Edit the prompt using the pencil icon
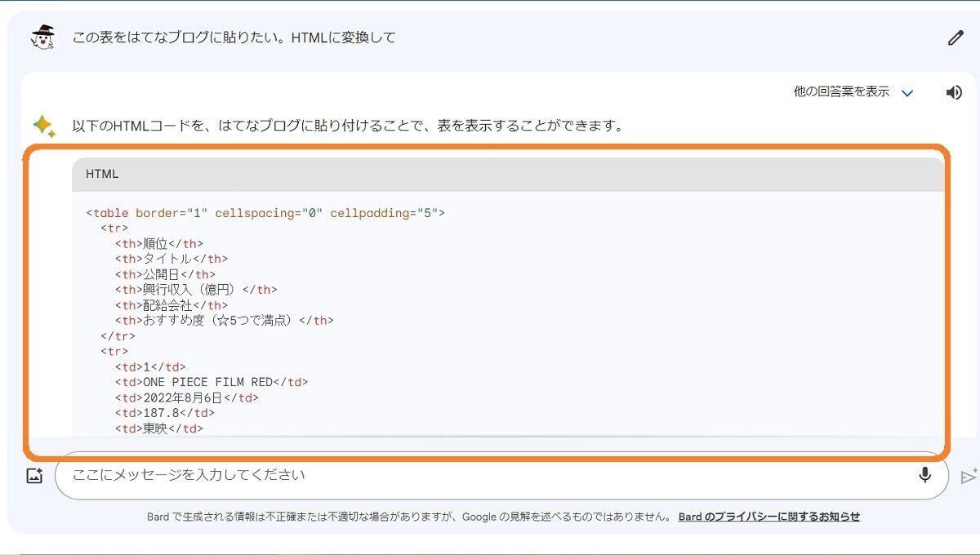This screenshot has width=980, height=555. coord(954,37)
